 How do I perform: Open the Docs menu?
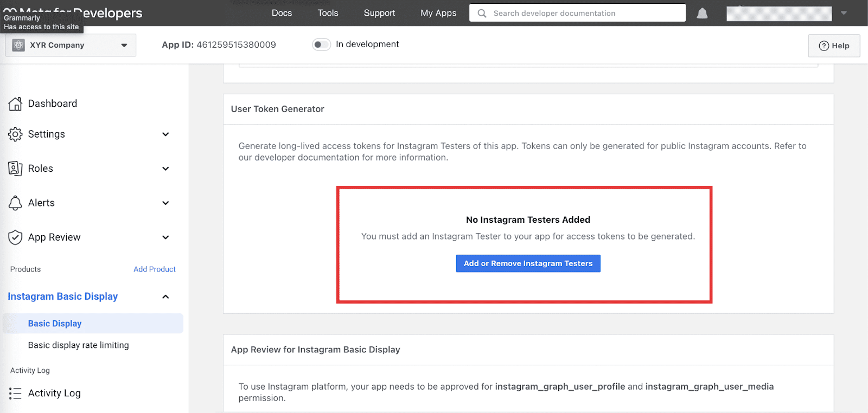(x=282, y=13)
